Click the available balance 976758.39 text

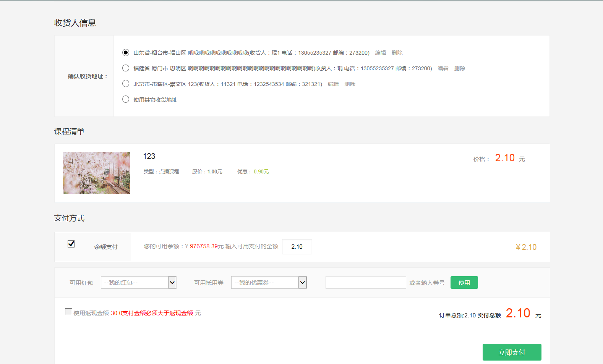pos(204,246)
